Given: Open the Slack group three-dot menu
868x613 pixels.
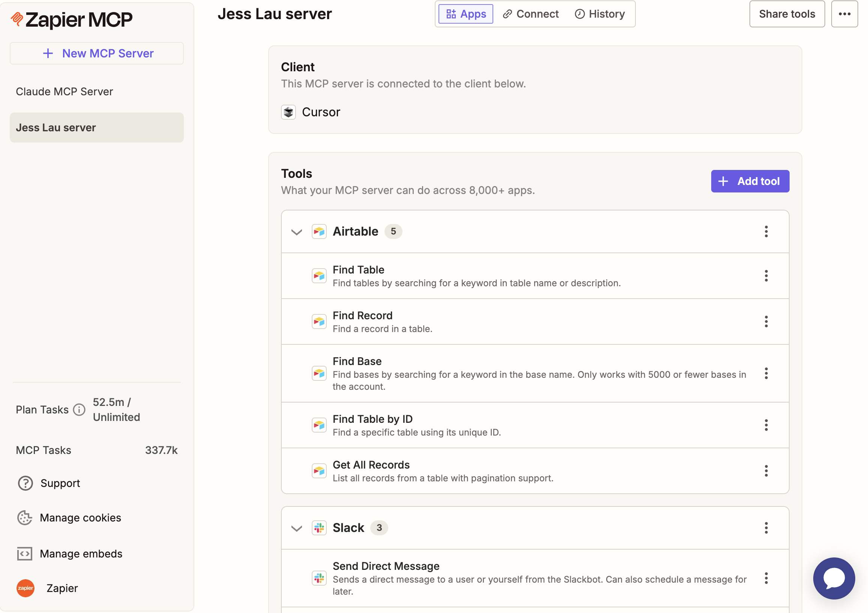Looking at the screenshot, I should 766,528.
